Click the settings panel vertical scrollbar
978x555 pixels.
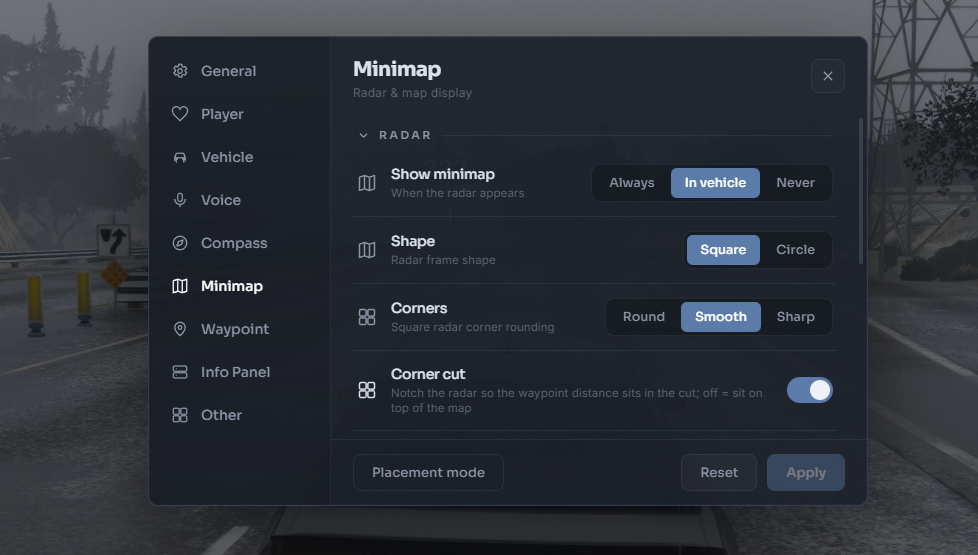pyautogui.click(x=861, y=191)
